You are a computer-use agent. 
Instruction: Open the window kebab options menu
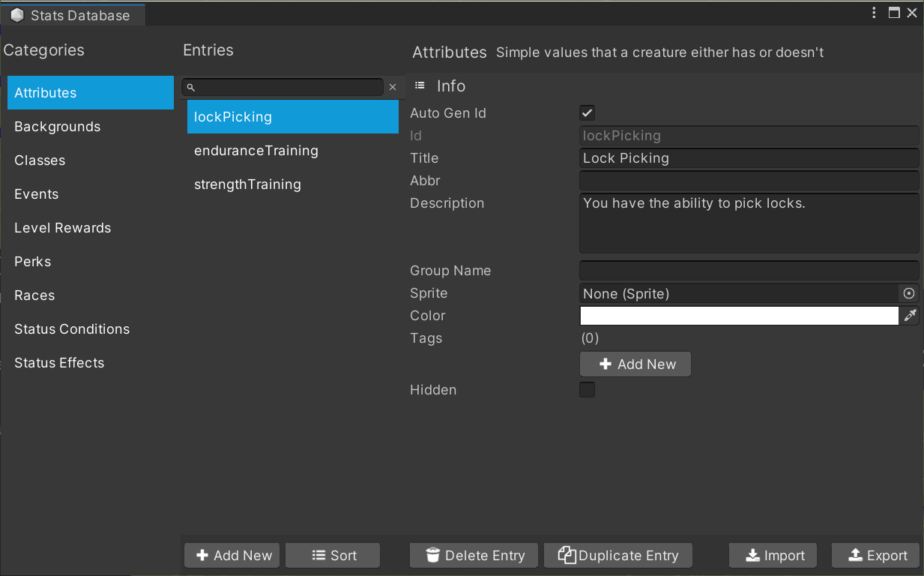(x=875, y=13)
